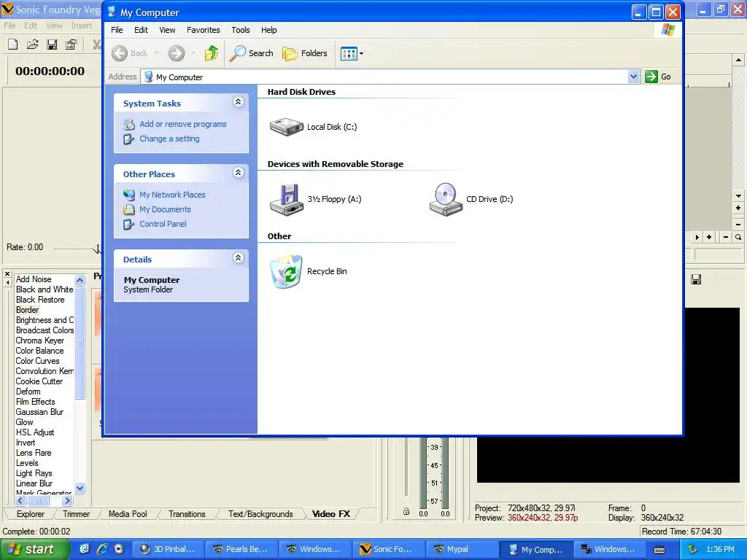Click the Forward arrow in My Computer

coord(177,53)
